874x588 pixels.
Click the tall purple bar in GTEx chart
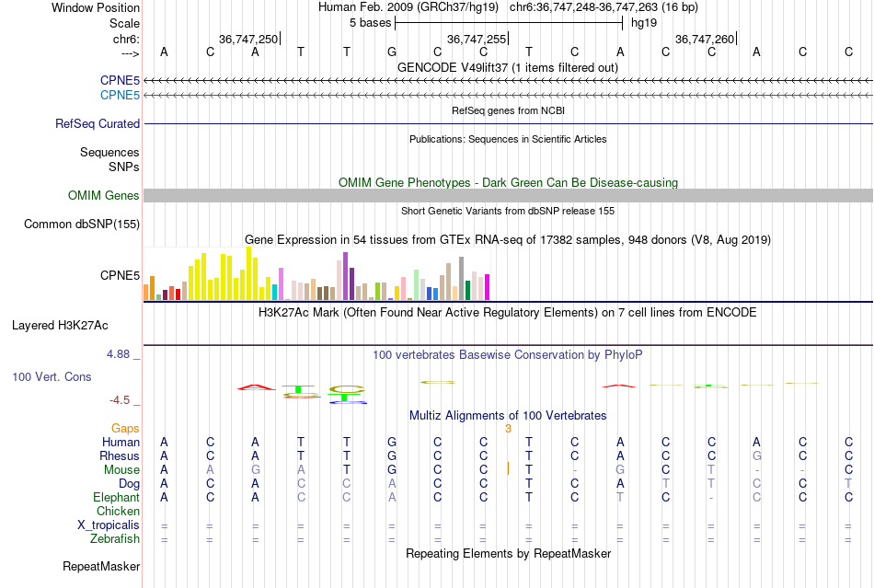coord(346,276)
